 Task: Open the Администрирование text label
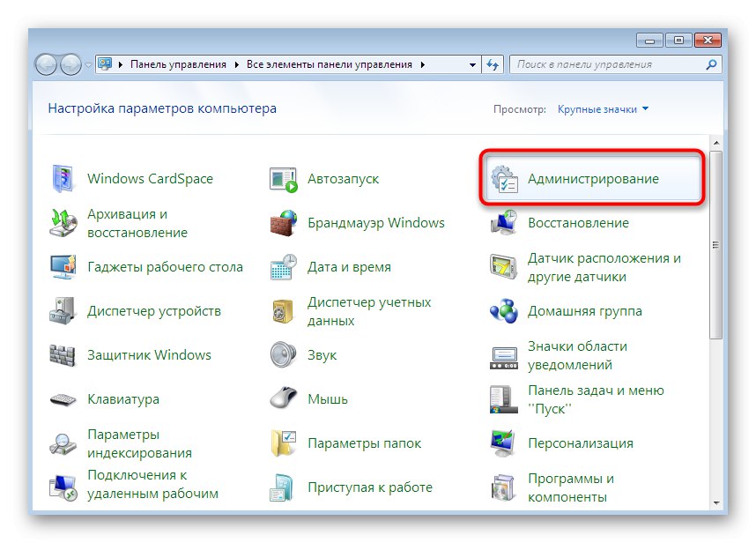pos(593,179)
